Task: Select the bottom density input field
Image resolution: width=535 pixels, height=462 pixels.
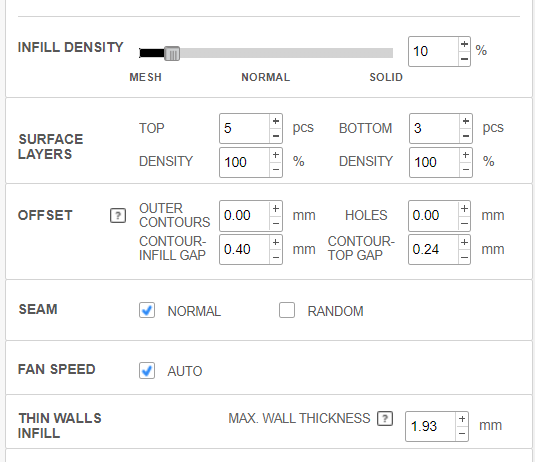Action: (x=434, y=162)
